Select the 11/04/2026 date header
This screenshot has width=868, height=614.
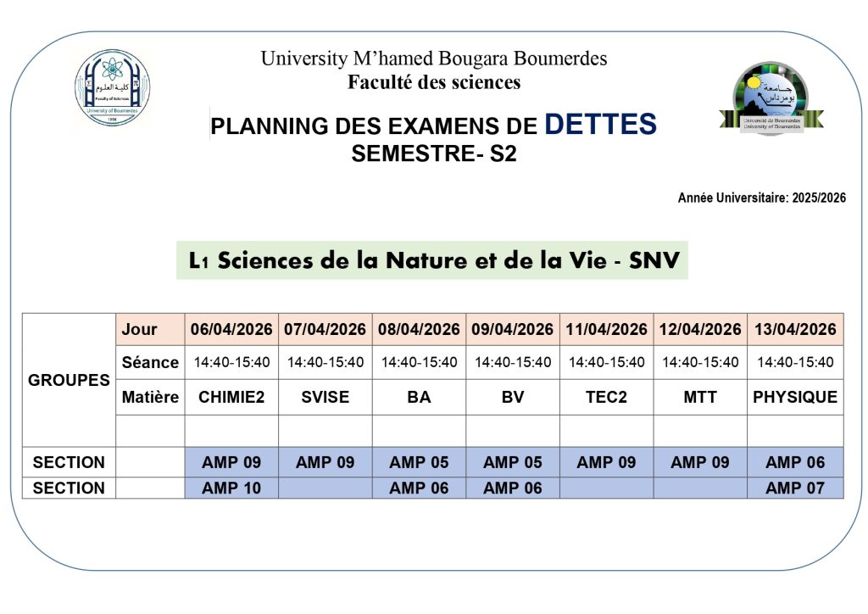(606, 329)
